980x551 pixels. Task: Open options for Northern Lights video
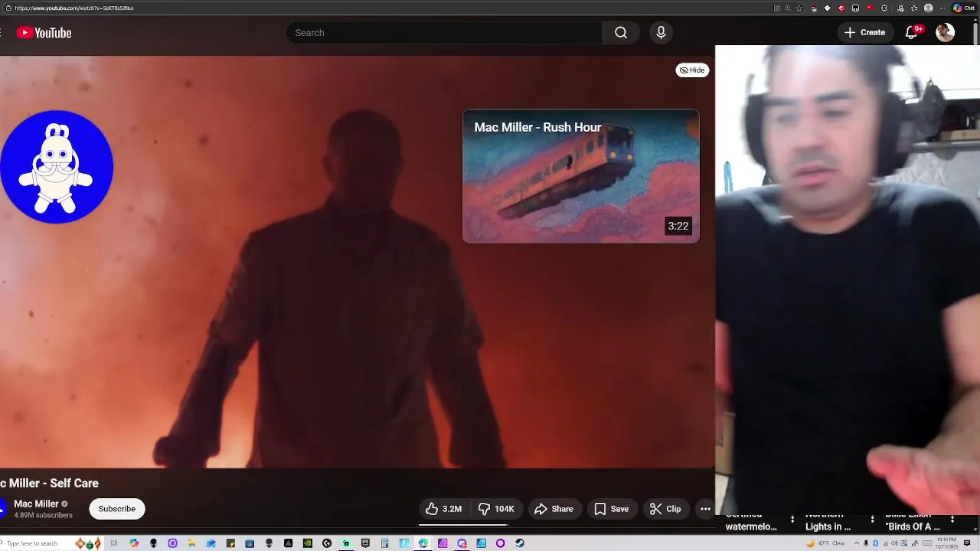point(872,520)
